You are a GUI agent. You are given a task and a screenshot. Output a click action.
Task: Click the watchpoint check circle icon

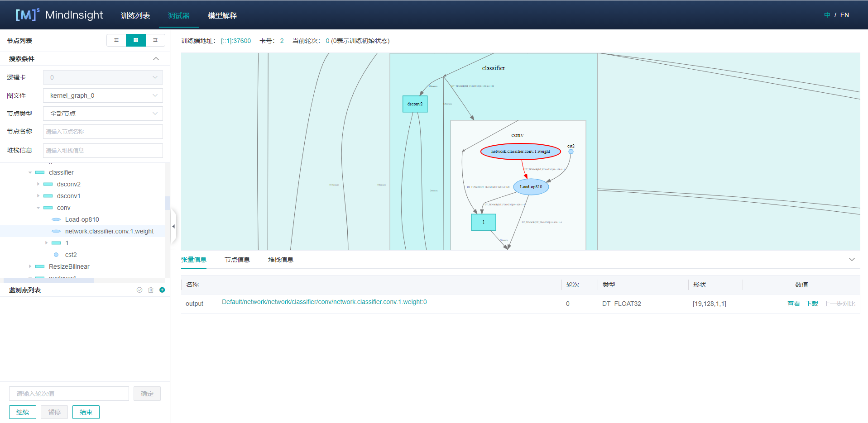coord(139,290)
